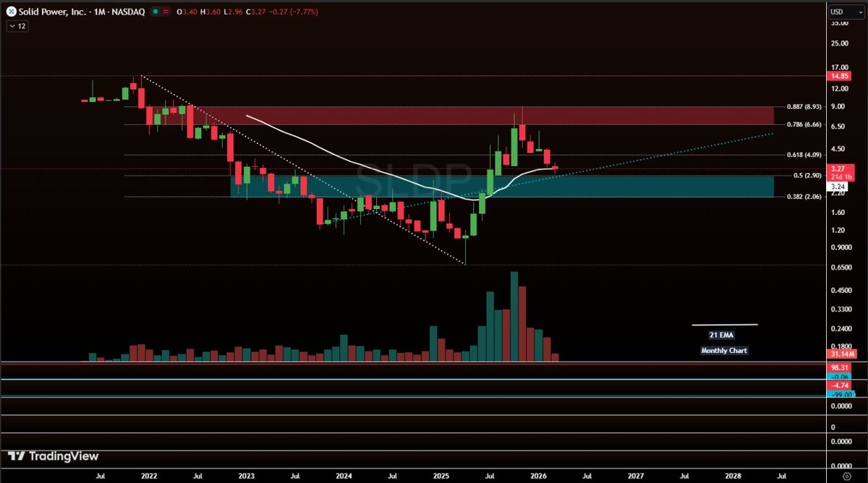Open chart settings gear icon
868x483 pixels.
846,477
